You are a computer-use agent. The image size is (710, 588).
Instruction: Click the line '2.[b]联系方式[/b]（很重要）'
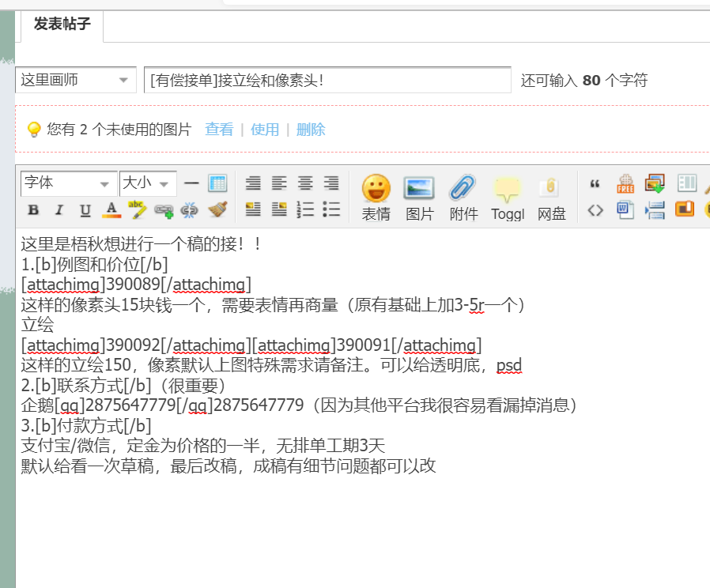click(x=124, y=385)
